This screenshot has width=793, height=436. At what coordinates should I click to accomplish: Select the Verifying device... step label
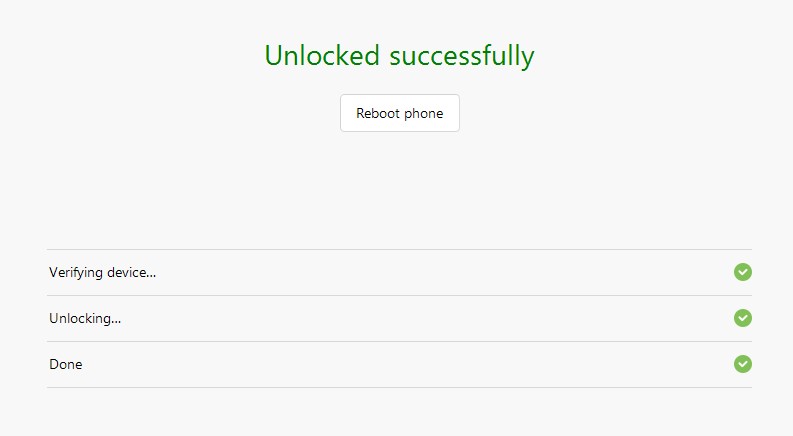102,273
